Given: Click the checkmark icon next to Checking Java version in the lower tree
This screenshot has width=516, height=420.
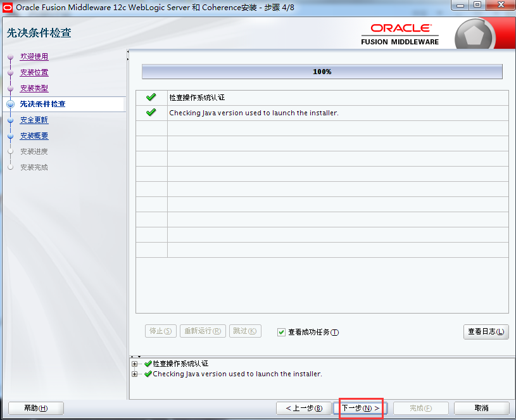Looking at the screenshot, I should click(x=148, y=374).
